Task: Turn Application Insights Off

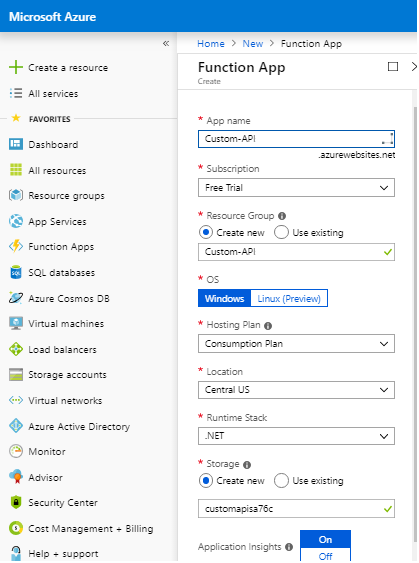Action: (x=325, y=556)
